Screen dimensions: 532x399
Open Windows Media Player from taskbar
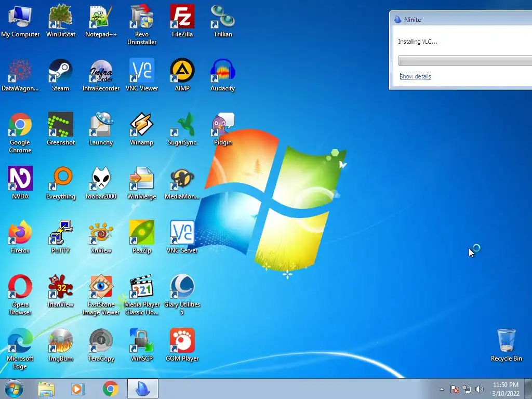tap(78, 389)
